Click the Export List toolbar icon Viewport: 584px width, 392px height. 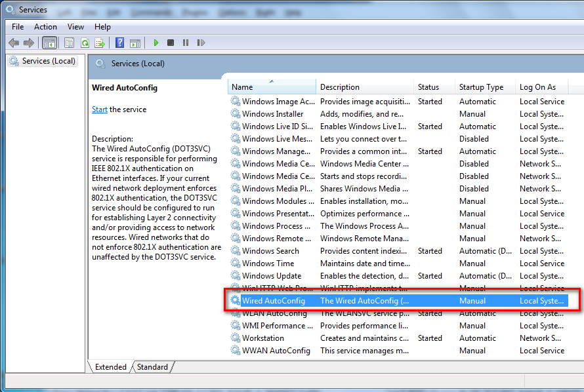point(100,43)
